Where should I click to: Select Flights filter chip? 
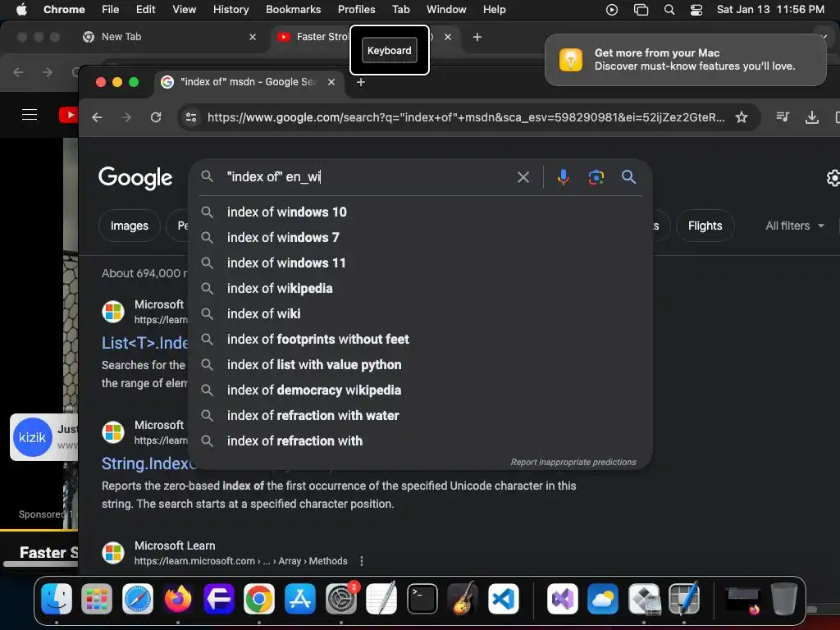705,226
